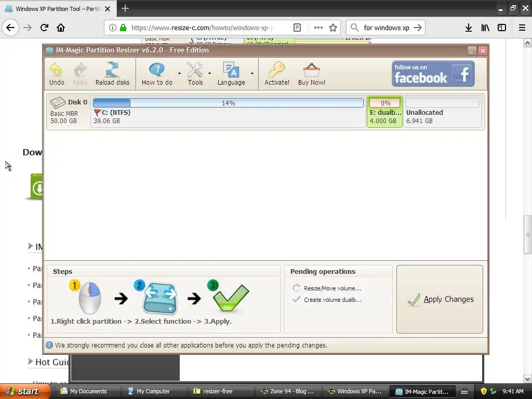The image size is (532, 399).
Task: Minimize the IM-Magic Partition Resizer window
Action: [471, 50]
